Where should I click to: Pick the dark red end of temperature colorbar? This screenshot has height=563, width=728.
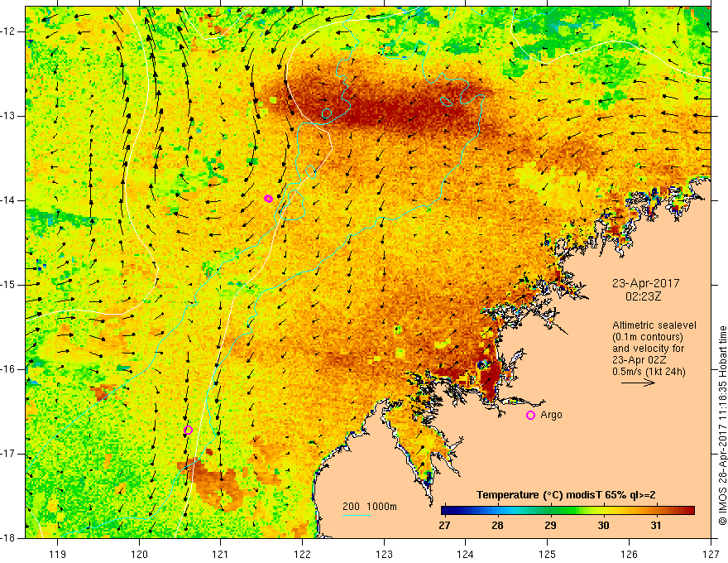pyautogui.click(x=688, y=511)
